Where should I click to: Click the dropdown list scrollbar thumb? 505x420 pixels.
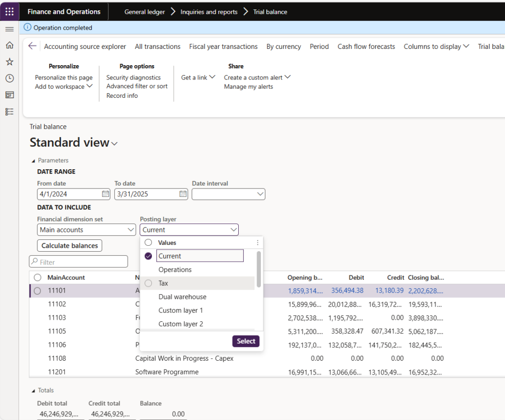(258, 269)
